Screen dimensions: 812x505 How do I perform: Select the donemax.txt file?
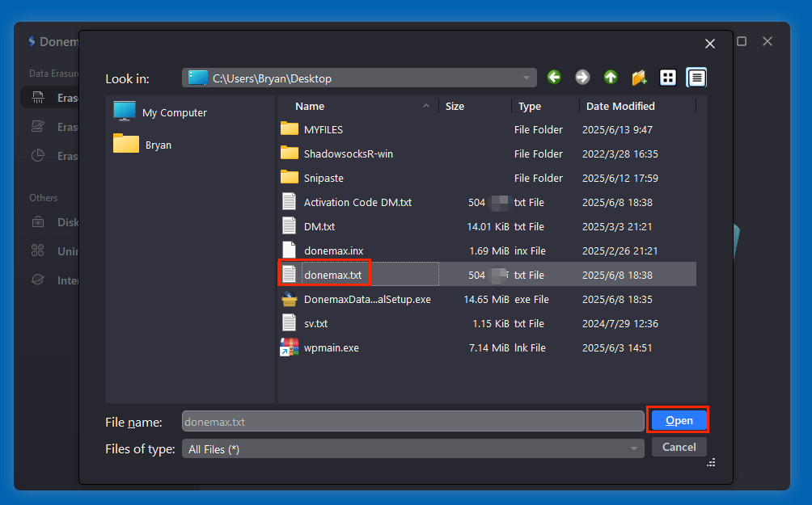coord(330,274)
